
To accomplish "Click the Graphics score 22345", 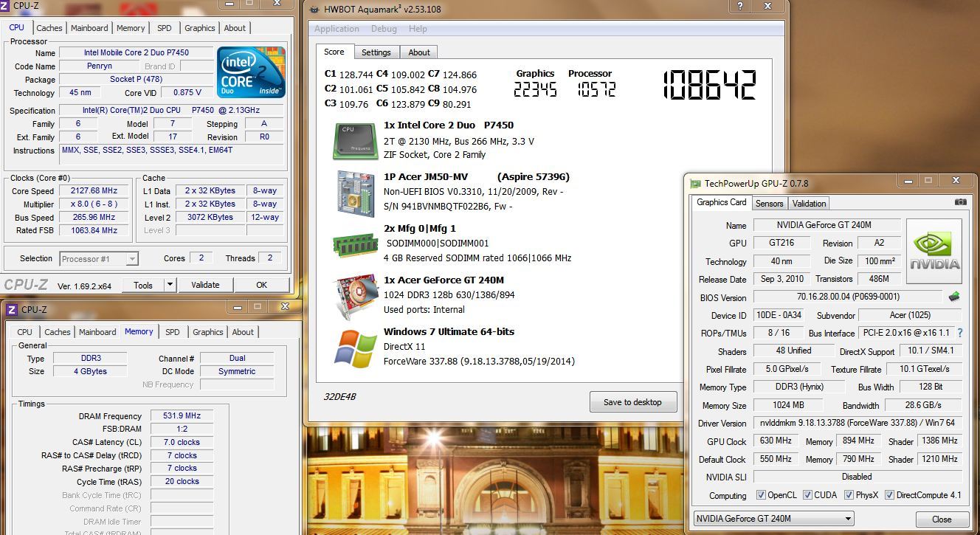I will point(535,89).
